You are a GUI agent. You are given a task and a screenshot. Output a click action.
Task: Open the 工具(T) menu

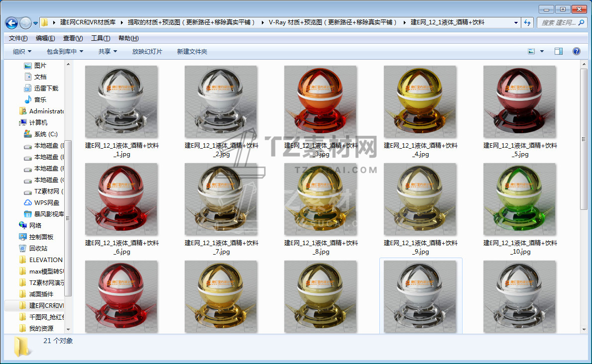(101, 38)
